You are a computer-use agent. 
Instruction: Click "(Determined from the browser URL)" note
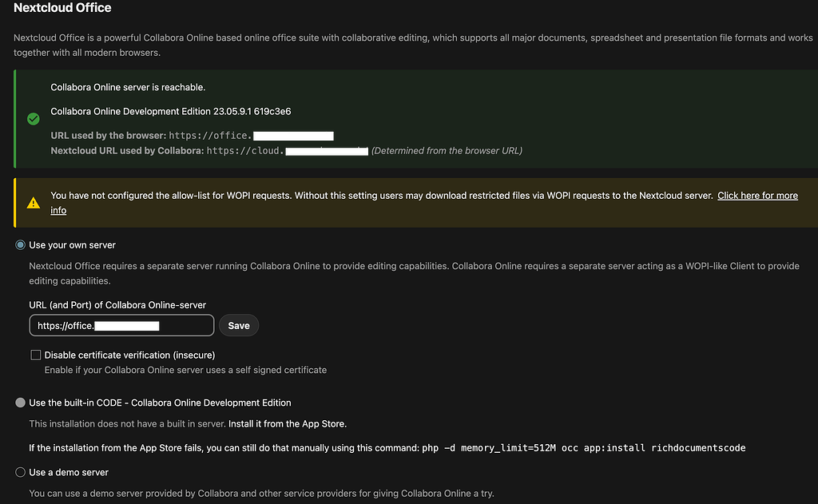(x=447, y=150)
